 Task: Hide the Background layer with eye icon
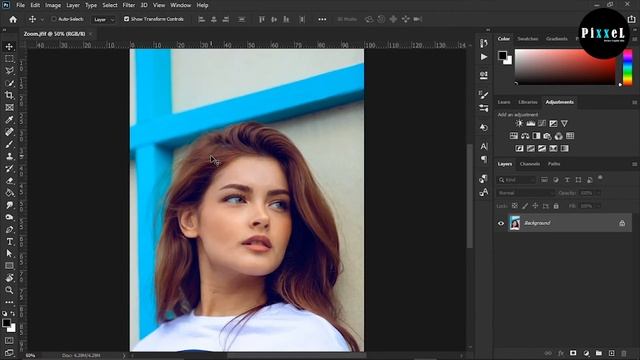[x=501, y=223]
